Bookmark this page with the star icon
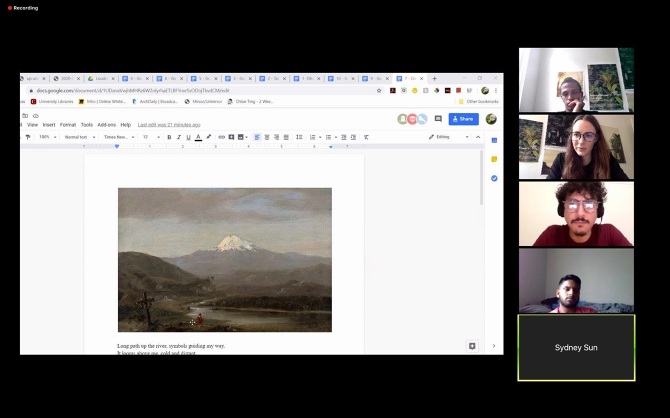Image resolution: width=670 pixels, height=418 pixels. tap(379, 90)
